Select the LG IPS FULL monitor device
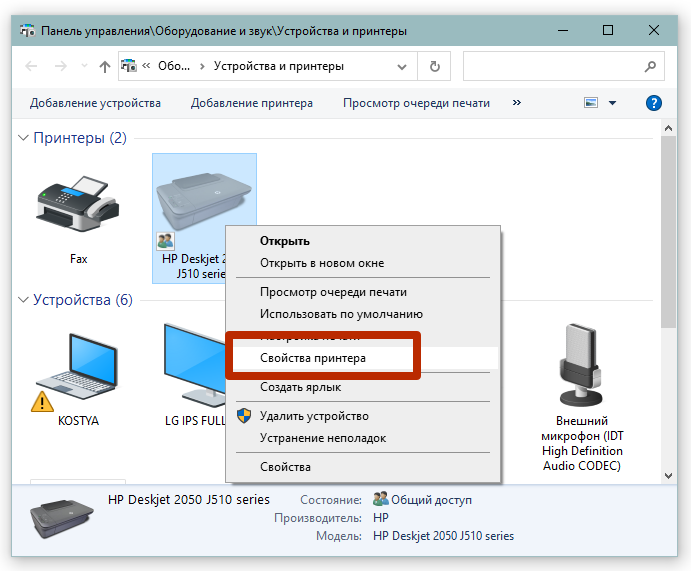Viewport: 691px width, 571px height. pos(195,366)
